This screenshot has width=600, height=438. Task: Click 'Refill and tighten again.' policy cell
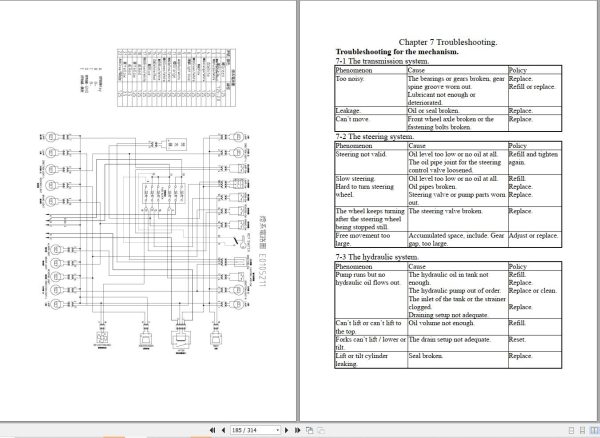pos(535,162)
